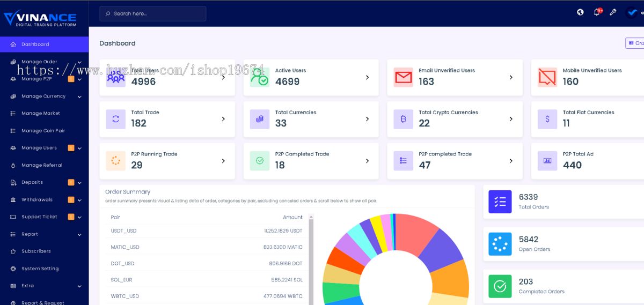644x305 pixels.
Task: Open Manage Coin Pair in sidebar
Action: coord(44,131)
